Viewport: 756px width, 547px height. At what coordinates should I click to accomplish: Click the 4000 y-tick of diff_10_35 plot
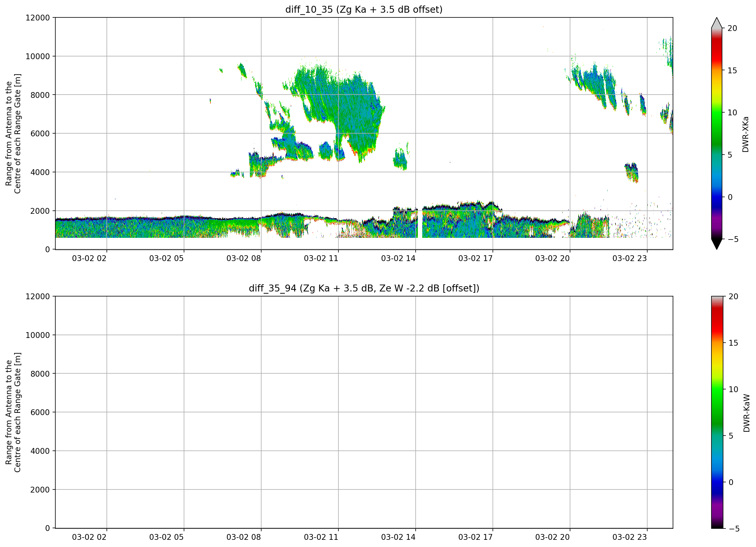[40, 172]
